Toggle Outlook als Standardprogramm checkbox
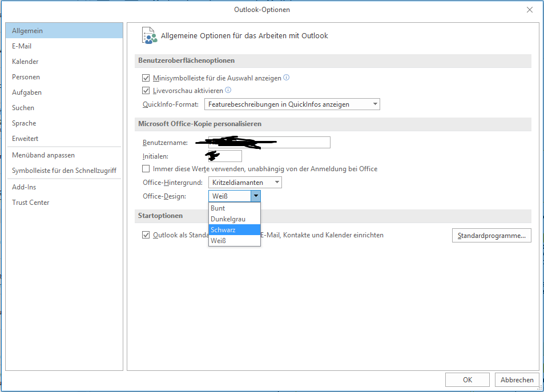544x392 pixels. [x=146, y=235]
